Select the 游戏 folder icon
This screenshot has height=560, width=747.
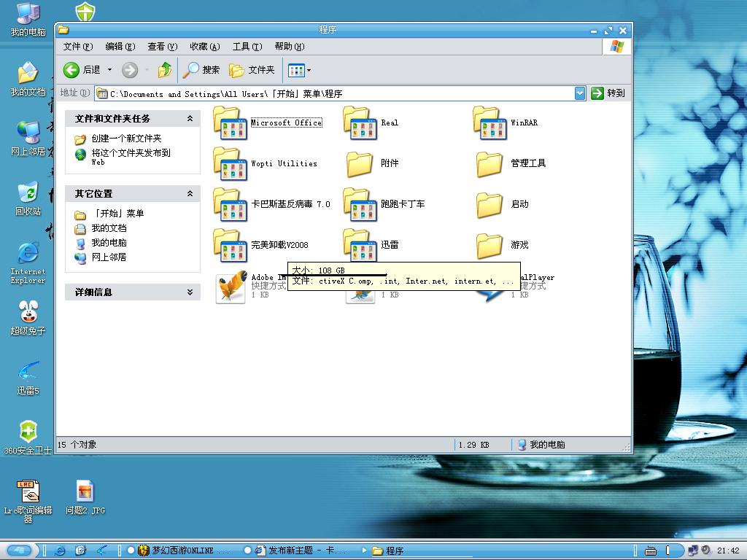tap(489, 245)
